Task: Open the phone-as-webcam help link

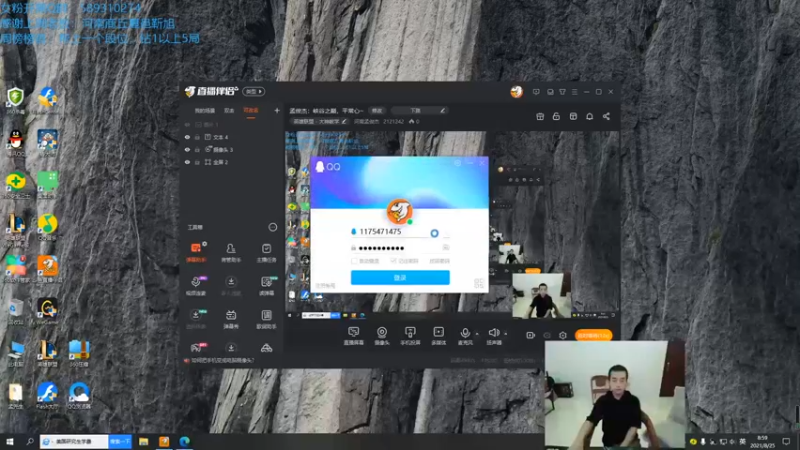Action: coord(222,360)
